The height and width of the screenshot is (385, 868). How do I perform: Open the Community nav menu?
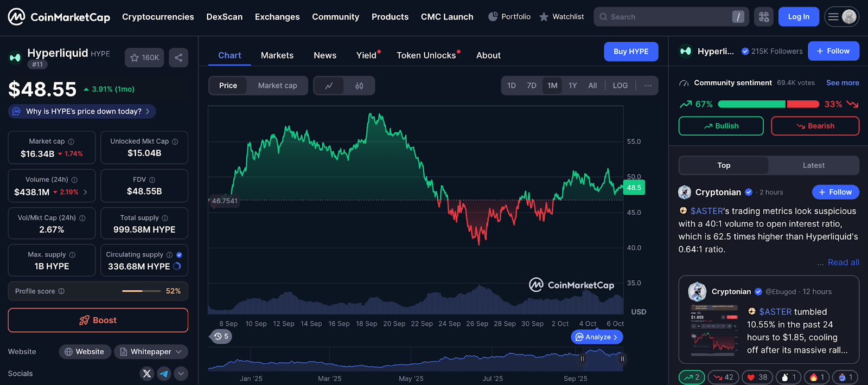tap(335, 17)
